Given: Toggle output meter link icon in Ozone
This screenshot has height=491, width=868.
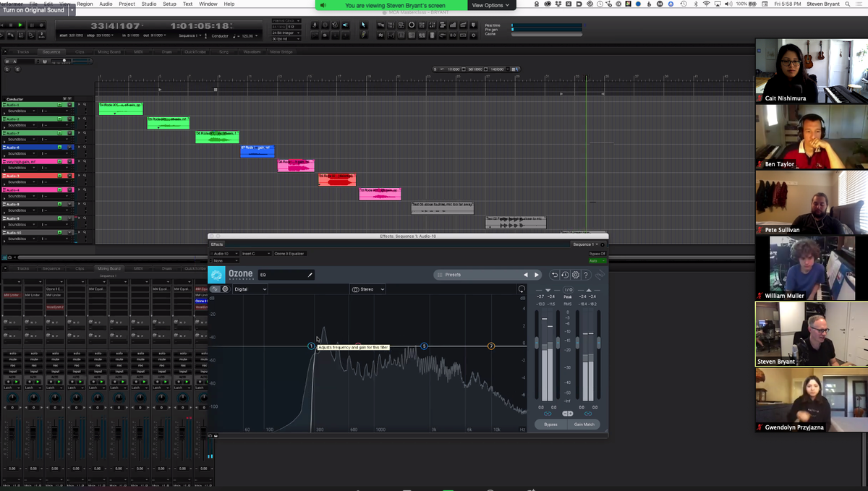Looking at the screenshot, I should tap(587, 414).
